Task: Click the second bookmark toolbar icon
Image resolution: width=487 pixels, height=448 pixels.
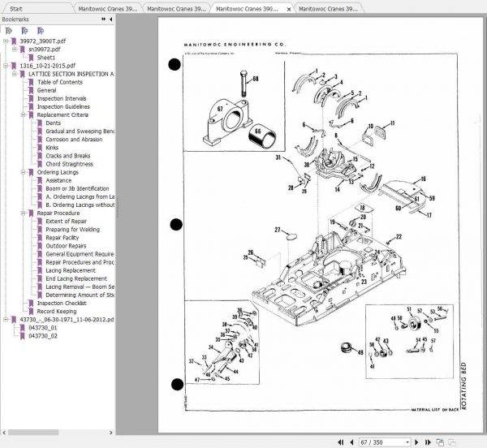Action: tap(24, 31)
